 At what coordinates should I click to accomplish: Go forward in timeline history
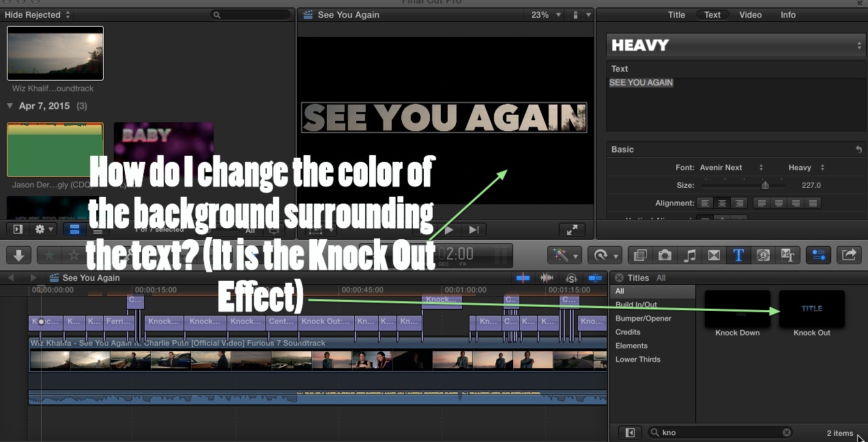32,277
